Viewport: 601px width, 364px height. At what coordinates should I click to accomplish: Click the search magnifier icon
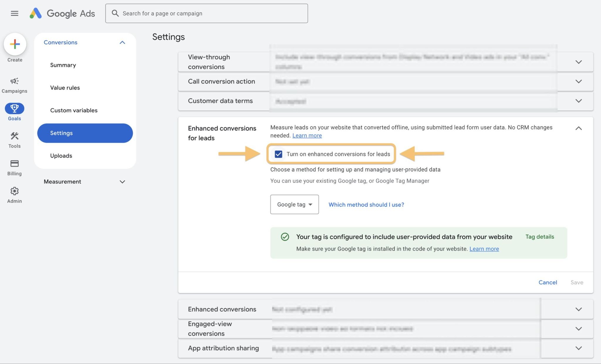point(115,13)
